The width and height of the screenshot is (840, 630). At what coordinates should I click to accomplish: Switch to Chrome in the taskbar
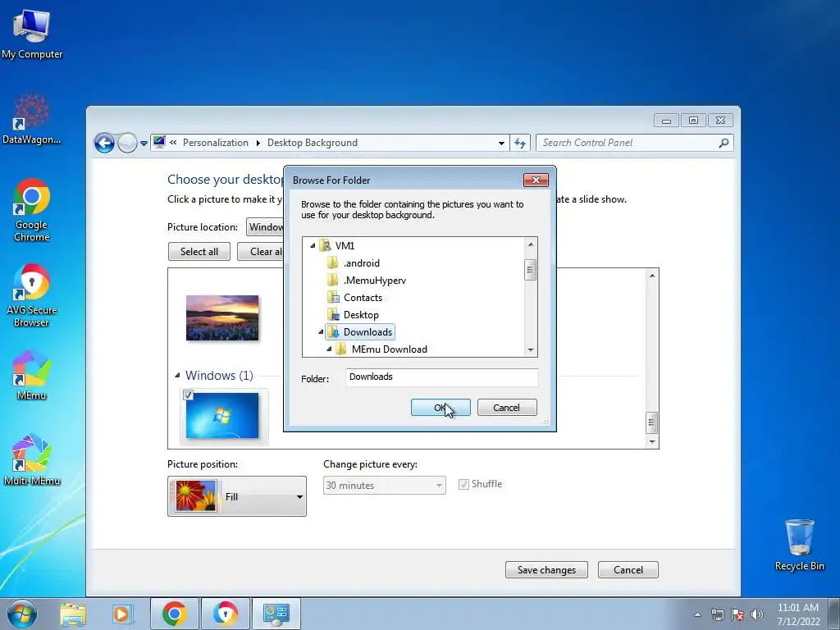coord(174,614)
